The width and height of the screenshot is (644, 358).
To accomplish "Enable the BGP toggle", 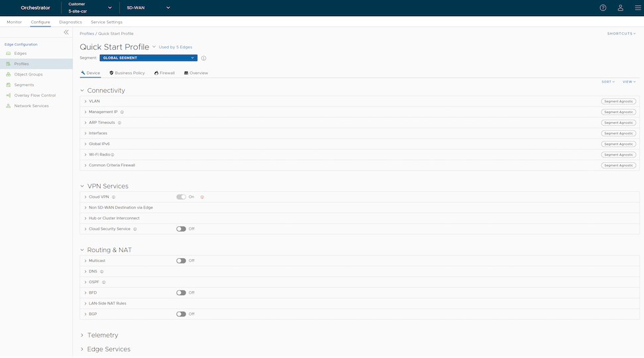I will tap(181, 314).
